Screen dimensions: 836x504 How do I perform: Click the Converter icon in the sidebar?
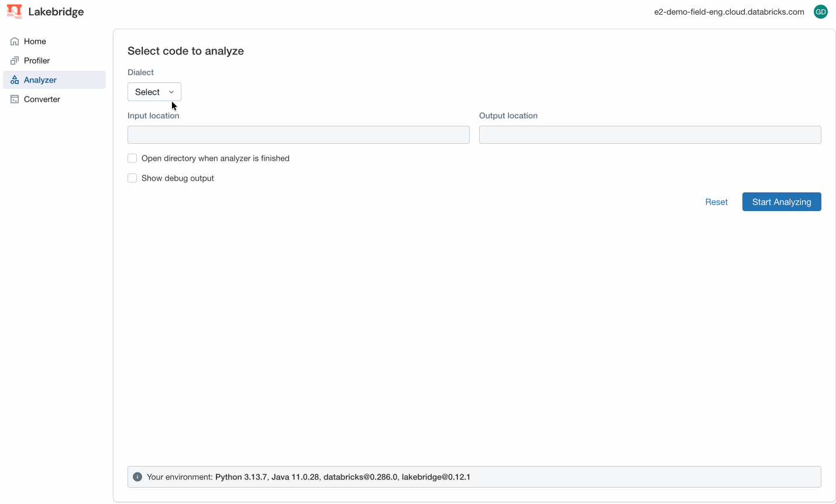tap(15, 99)
